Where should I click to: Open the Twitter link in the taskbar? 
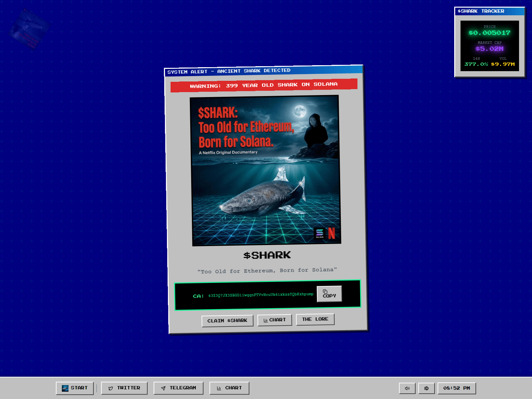124,388
